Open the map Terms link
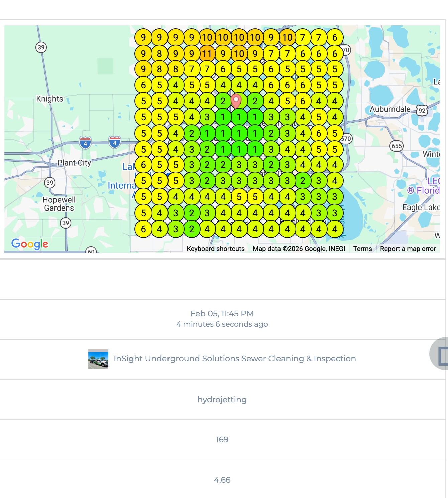The height and width of the screenshot is (498, 448). 363,249
